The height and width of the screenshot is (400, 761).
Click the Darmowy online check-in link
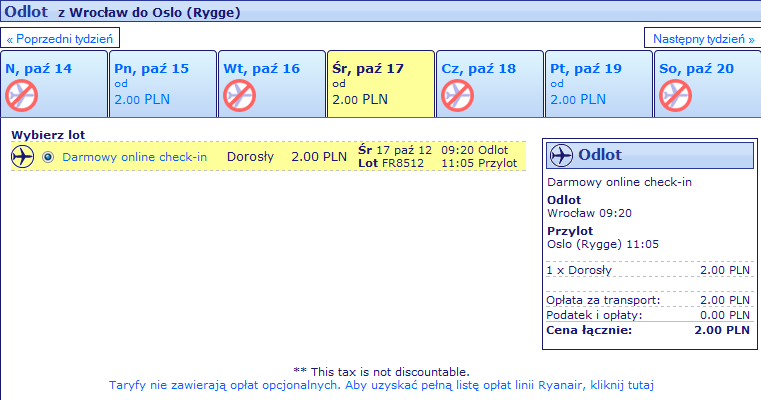point(134,157)
